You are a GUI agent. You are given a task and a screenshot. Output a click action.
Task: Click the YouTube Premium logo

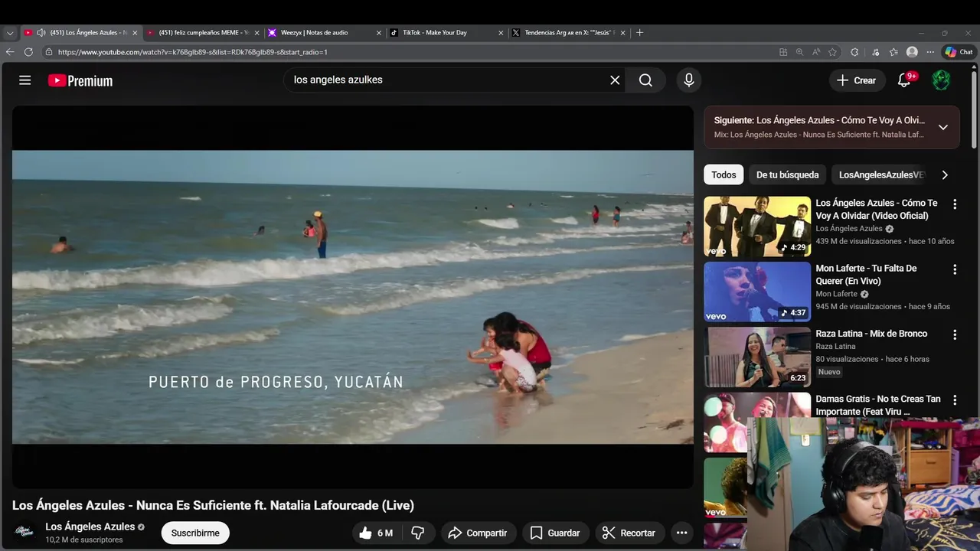click(x=80, y=80)
